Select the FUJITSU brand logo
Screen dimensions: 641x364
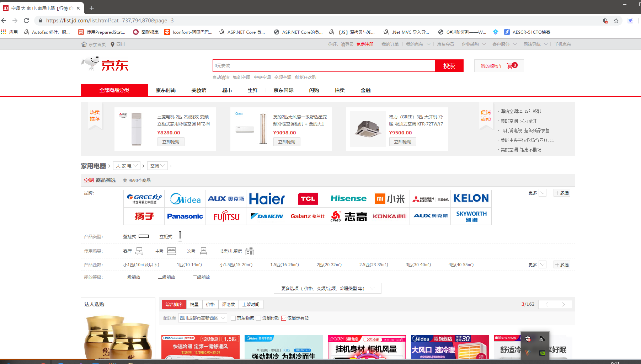pyautogui.click(x=226, y=216)
